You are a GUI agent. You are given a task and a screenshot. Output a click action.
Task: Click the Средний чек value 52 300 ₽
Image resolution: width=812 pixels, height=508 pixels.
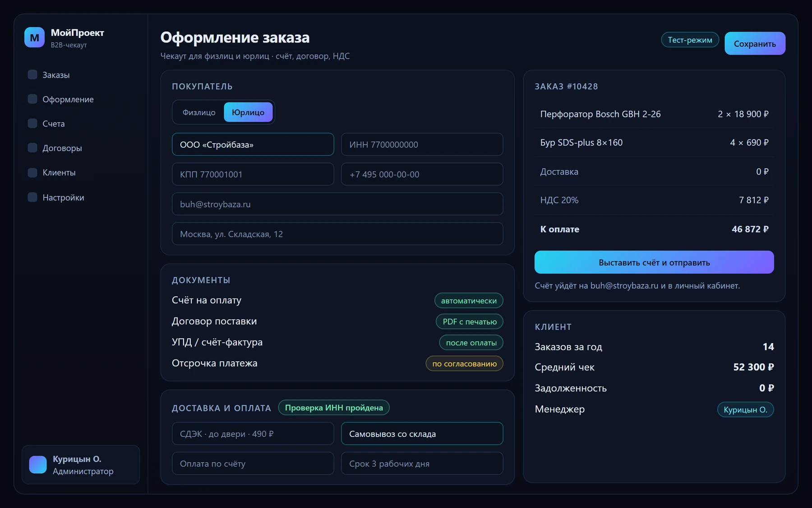[753, 367]
